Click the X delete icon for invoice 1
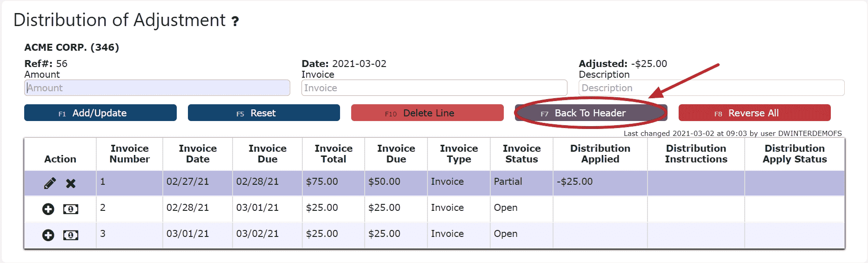Screen dimensions: 868x263 coord(71,183)
